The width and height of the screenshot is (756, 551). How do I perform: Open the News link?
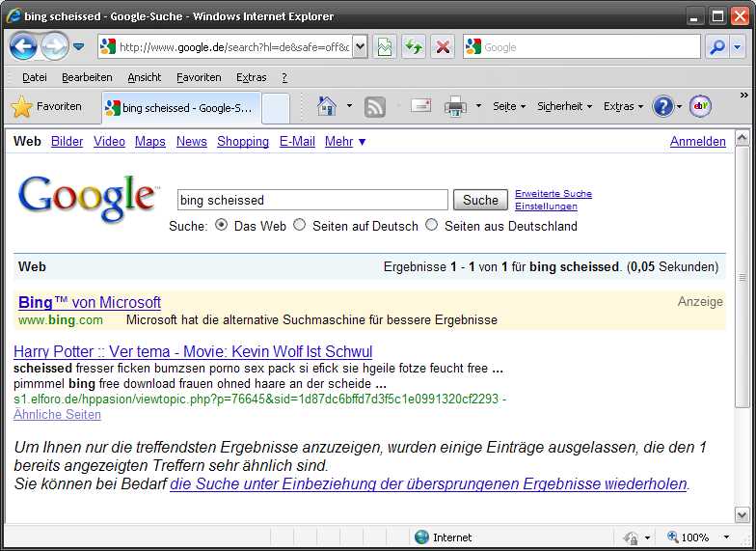click(191, 141)
